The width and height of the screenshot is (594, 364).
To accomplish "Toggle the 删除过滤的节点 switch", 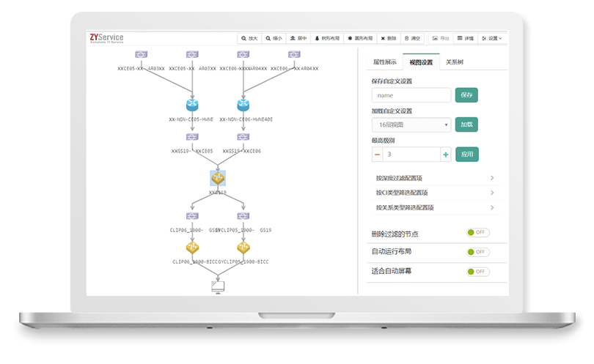I will coord(477,232).
